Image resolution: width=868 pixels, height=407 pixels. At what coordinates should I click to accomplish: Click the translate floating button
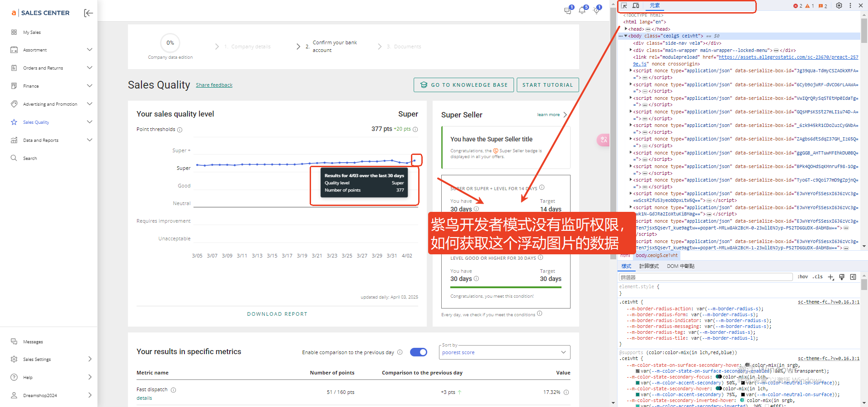pyautogui.click(x=604, y=140)
